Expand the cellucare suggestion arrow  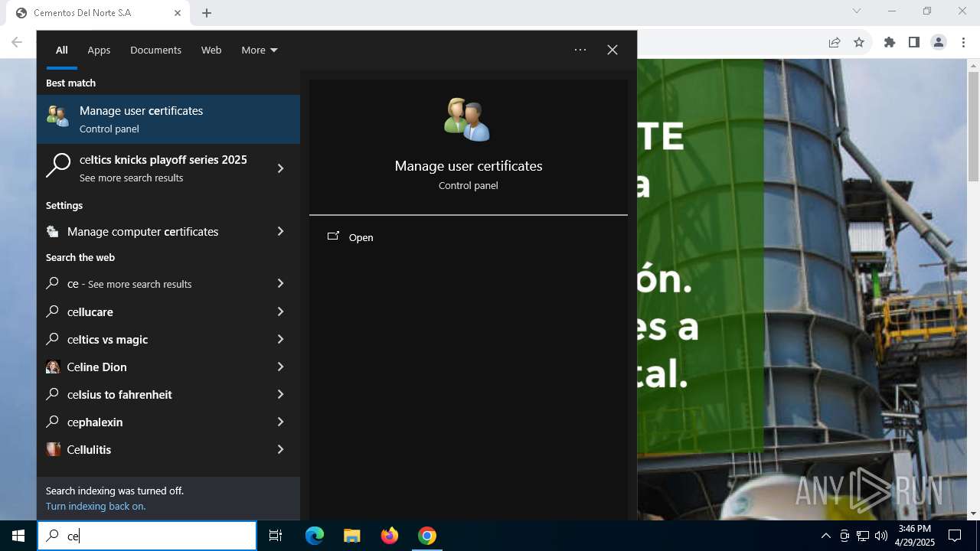tap(280, 311)
